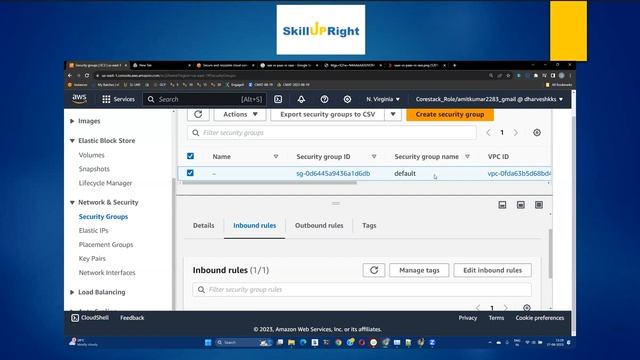Set split panel to small bottom layout
Screen dimensions: 640x360
(502, 205)
